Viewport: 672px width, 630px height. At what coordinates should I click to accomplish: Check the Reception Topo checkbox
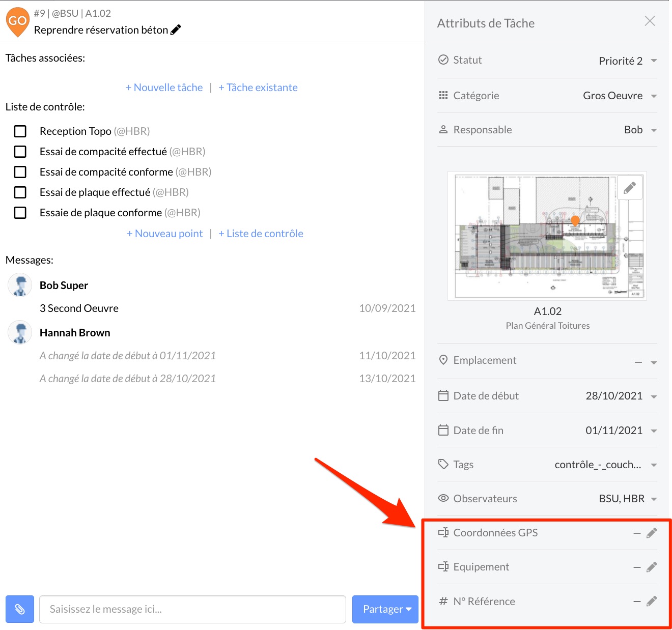[x=20, y=131]
